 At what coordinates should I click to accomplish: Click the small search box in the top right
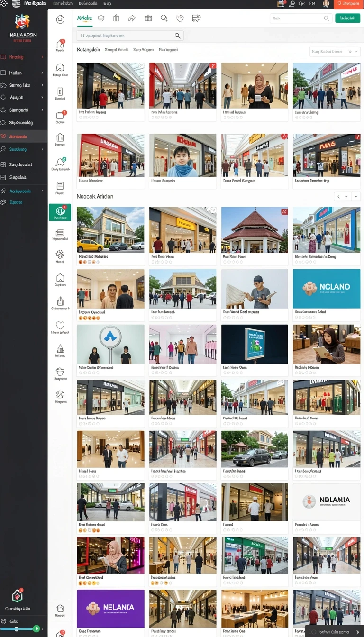(x=300, y=18)
